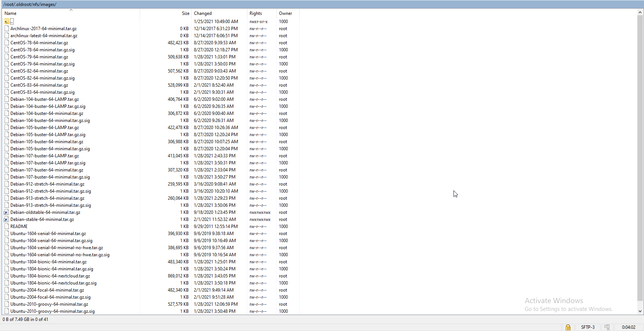Image resolution: width=644 pixels, height=331 pixels.
Task: Select file Ubuntu-1804-bionic-64-nextcloud.tar.gz.sig
Action: click(x=53, y=283)
